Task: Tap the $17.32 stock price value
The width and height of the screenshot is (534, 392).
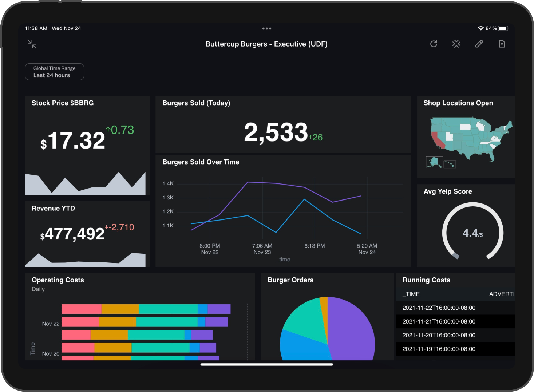Action: (73, 140)
